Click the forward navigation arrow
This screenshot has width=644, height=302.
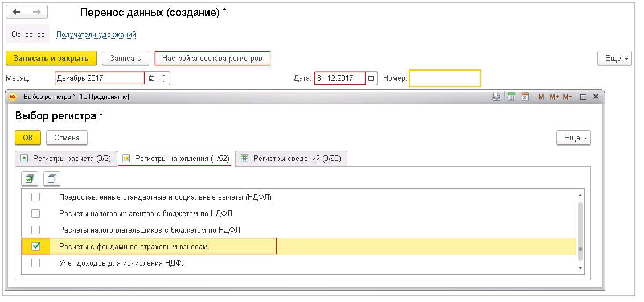pos(38,12)
